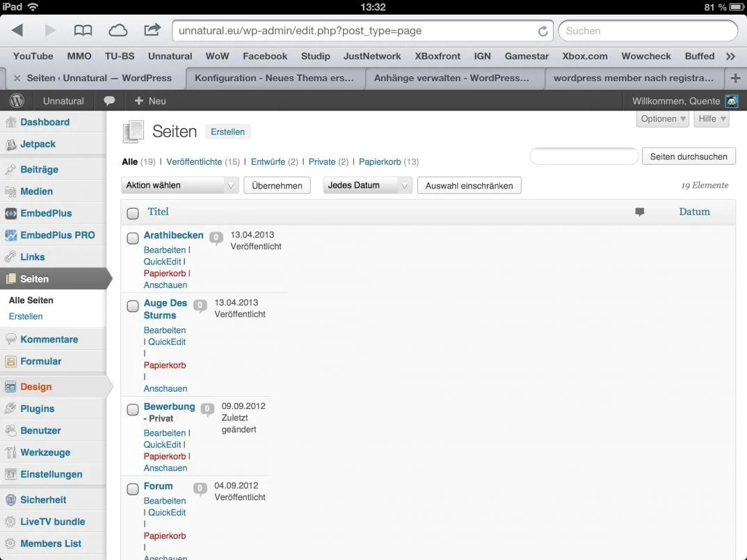Tap the share icon in the toolbar
747x560 pixels.
(x=152, y=30)
